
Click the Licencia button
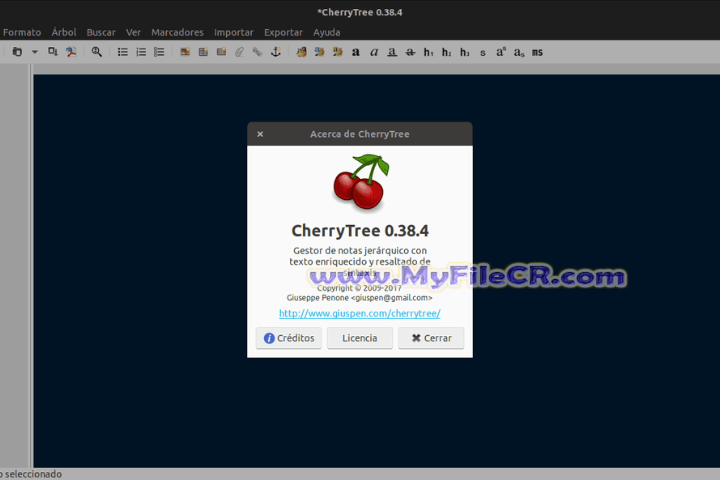[360, 338]
